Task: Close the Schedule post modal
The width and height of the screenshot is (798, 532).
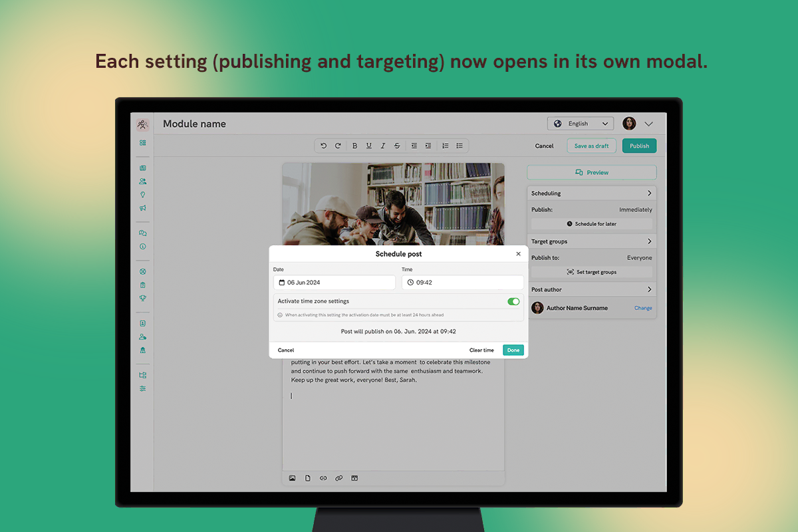Action: click(519, 254)
